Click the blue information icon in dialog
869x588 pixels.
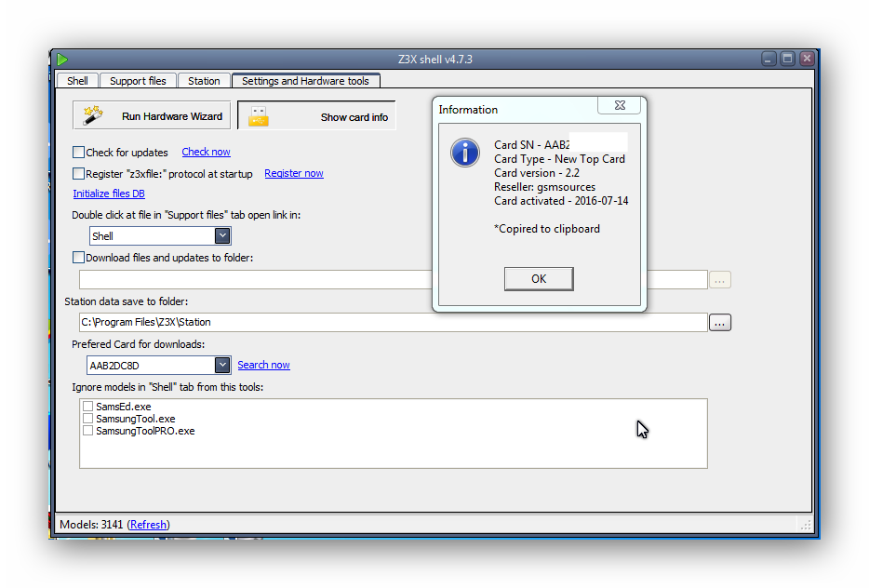click(465, 153)
